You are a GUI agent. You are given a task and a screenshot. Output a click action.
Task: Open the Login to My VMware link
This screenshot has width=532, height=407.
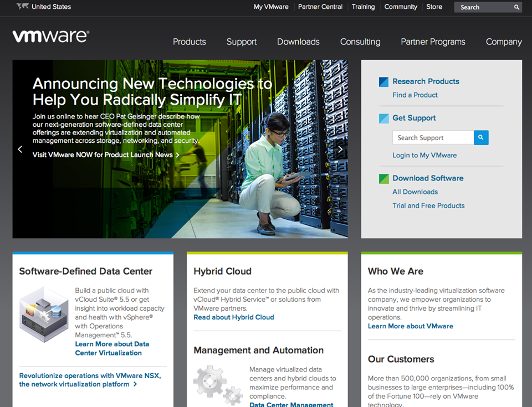pos(424,155)
